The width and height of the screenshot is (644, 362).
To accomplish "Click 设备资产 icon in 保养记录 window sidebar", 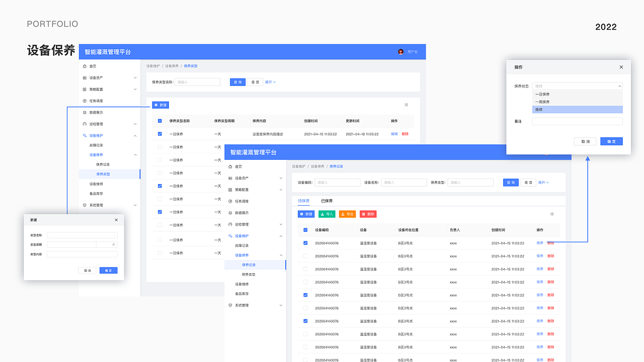I will click(230, 178).
